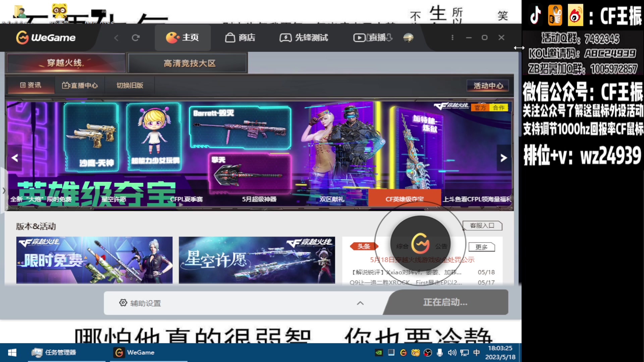Screen dimensions: 644x362
Task: Click the WeGame tray icon
Action: click(x=404, y=353)
